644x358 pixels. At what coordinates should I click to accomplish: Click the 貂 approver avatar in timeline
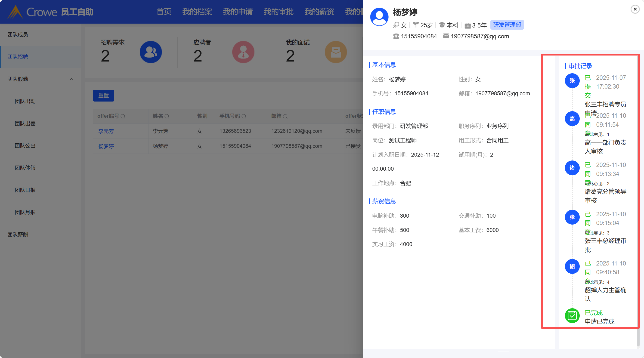click(x=572, y=266)
